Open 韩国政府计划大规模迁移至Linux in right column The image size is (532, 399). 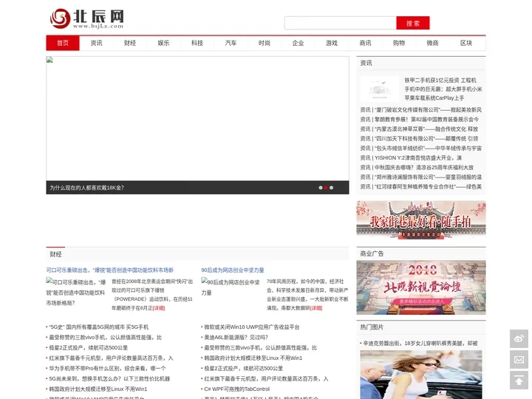(x=253, y=358)
